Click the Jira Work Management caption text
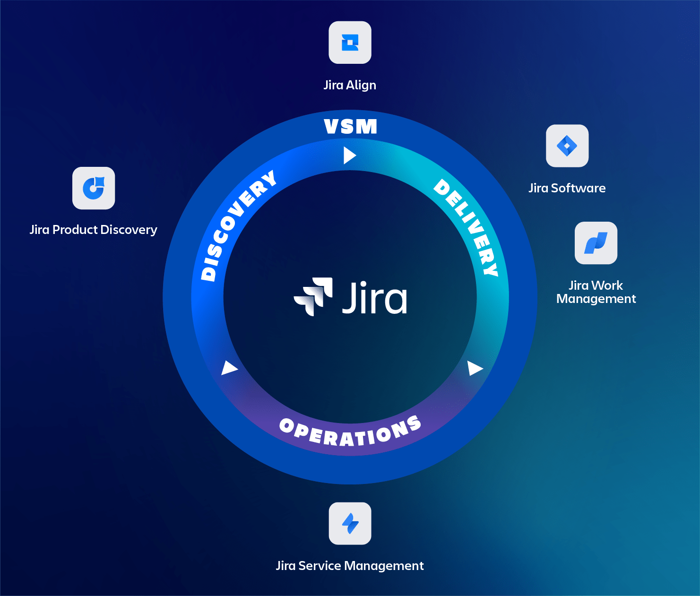Viewport: 700px width, 596px height. 596,292
